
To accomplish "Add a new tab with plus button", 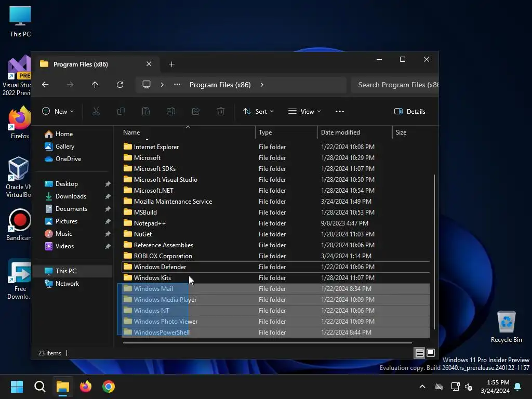I will coord(171,64).
